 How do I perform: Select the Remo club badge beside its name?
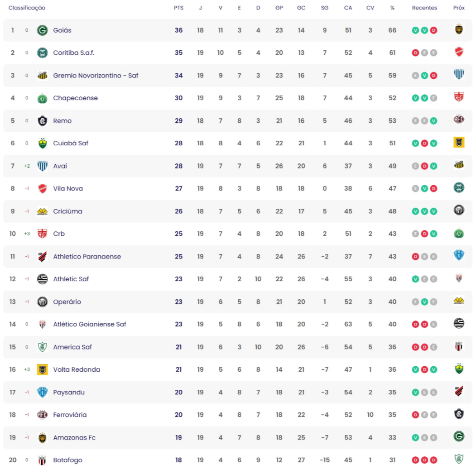[42, 121]
